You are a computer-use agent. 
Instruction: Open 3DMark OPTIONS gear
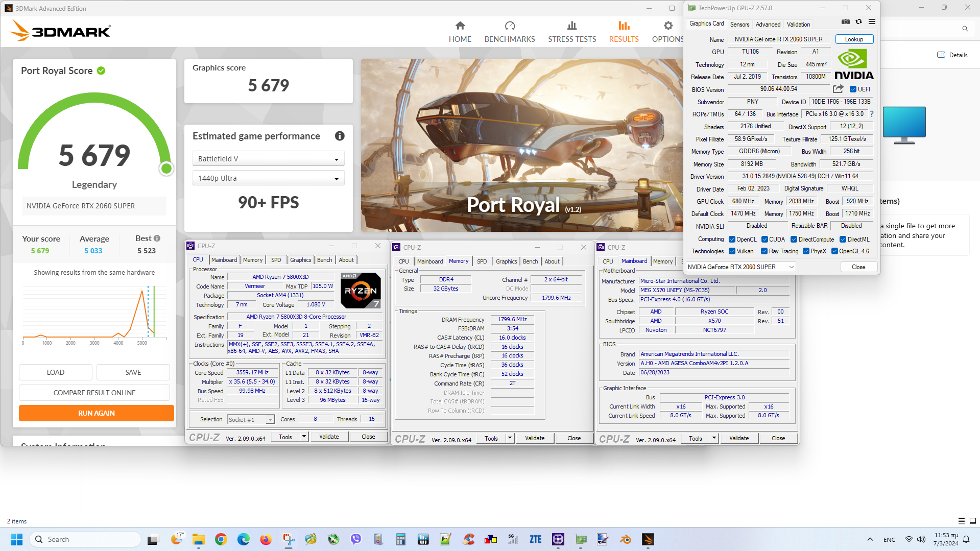pyautogui.click(x=668, y=32)
